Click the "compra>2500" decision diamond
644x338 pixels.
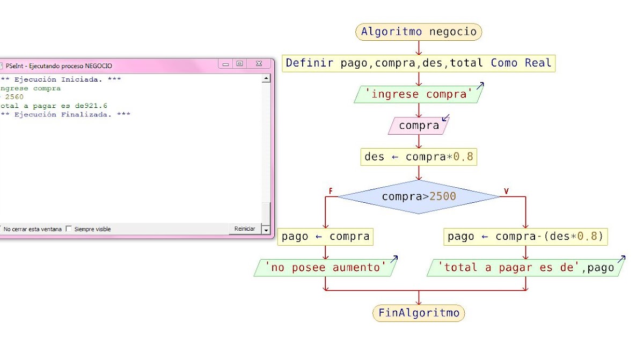419,196
